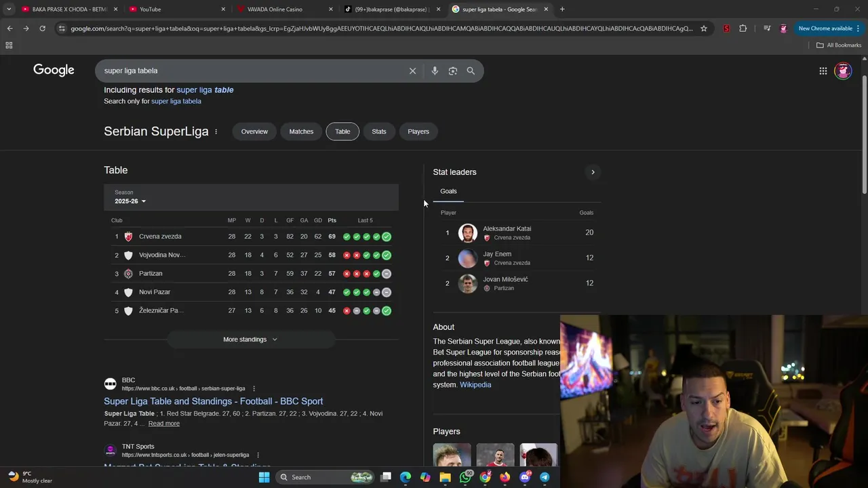
Task: Open the media controls icon in toolbar
Action: 767,28
